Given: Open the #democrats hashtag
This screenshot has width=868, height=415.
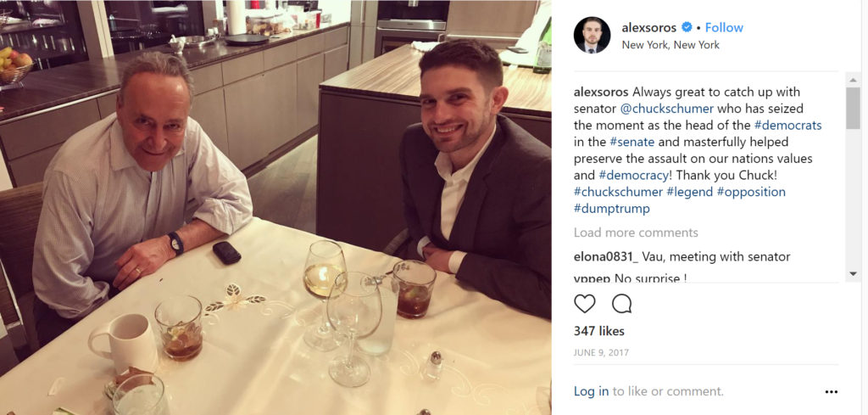Looking at the screenshot, I should click(x=787, y=126).
